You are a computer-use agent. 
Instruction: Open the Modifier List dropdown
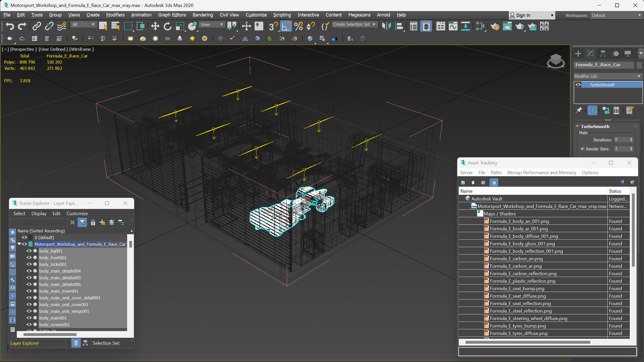point(608,76)
